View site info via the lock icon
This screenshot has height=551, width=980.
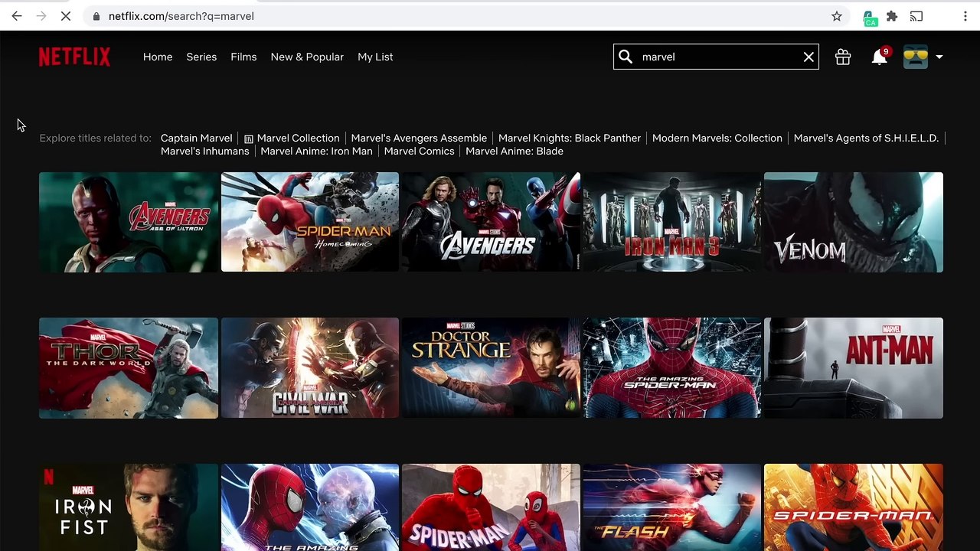(96, 16)
